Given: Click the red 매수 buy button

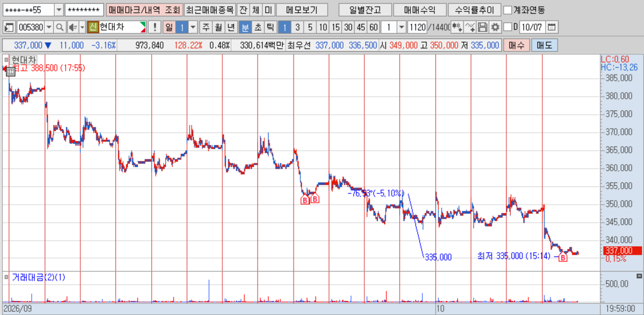Looking at the screenshot, I should [x=516, y=45].
